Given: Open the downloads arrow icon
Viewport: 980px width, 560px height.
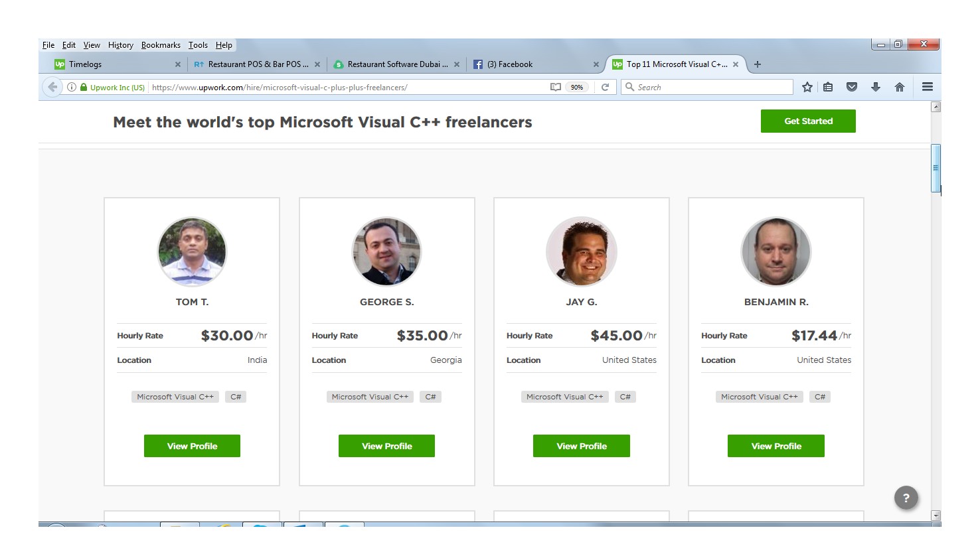Looking at the screenshot, I should point(876,87).
